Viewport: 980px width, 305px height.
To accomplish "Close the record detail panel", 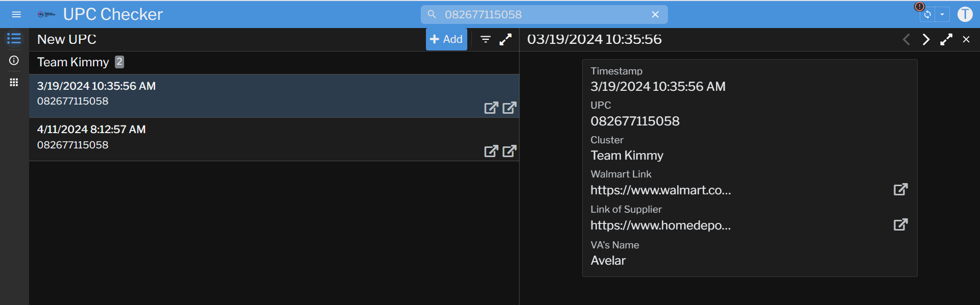I will (966, 39).
